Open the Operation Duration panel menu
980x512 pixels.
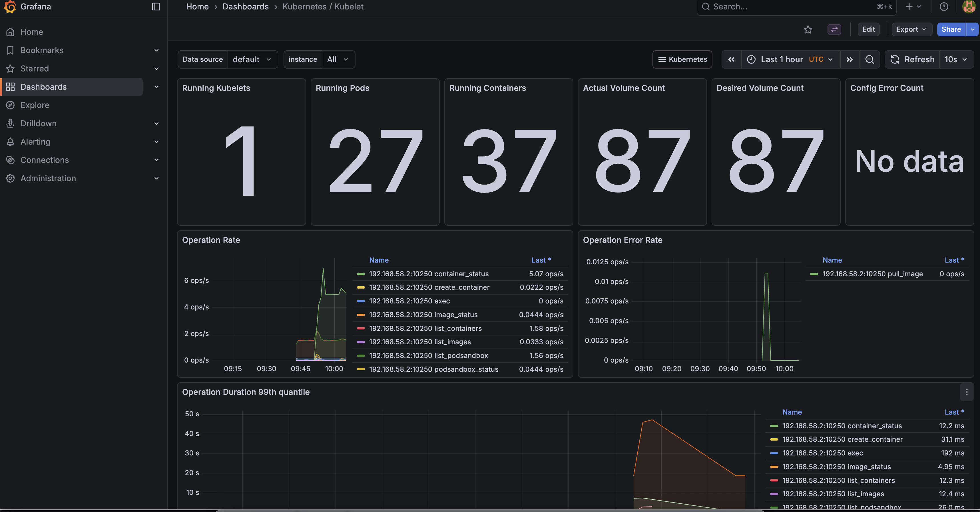[966, 392]
